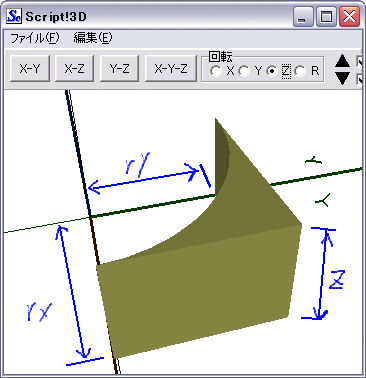Click the down arrow triangle
The width and height of the screenshot is (366, 378).
342,78
